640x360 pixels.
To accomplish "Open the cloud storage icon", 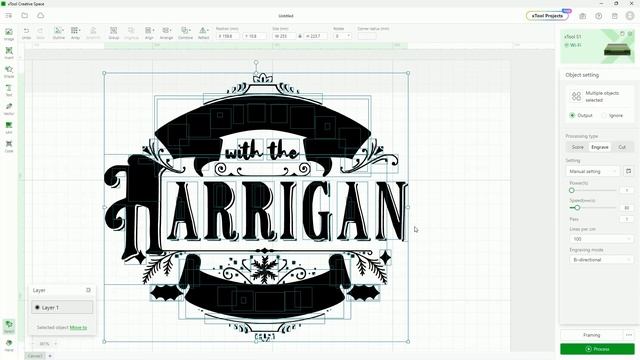I will 40,16.
